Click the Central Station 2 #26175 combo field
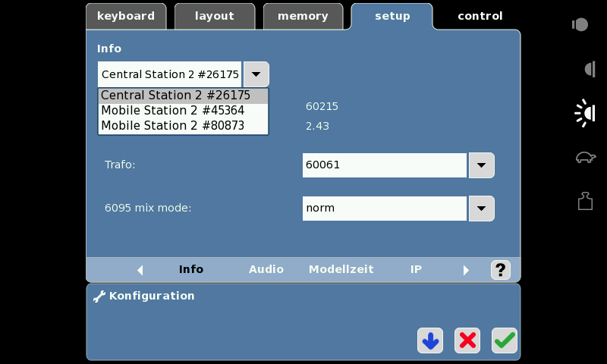 click(x=169, y=74)
